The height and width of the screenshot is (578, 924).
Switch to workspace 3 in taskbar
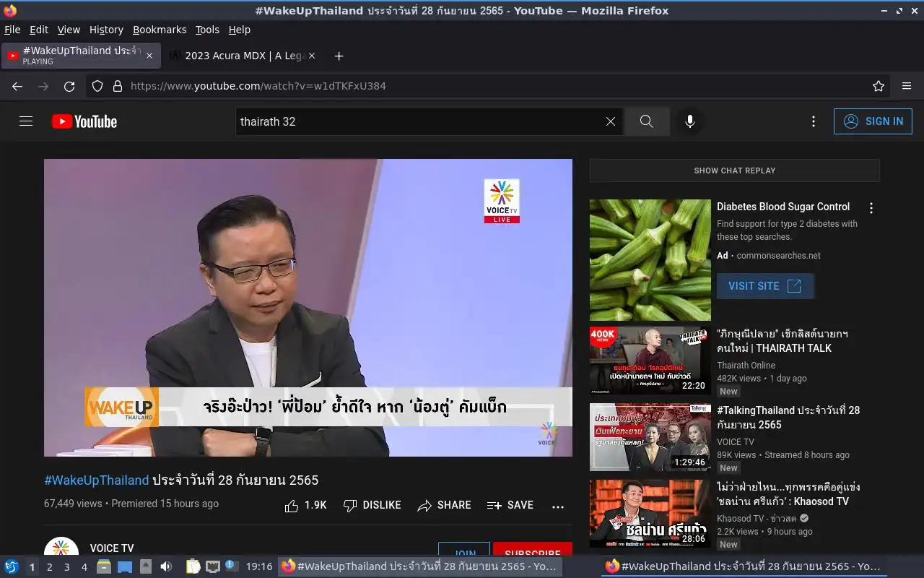click(x=66, y=567)
